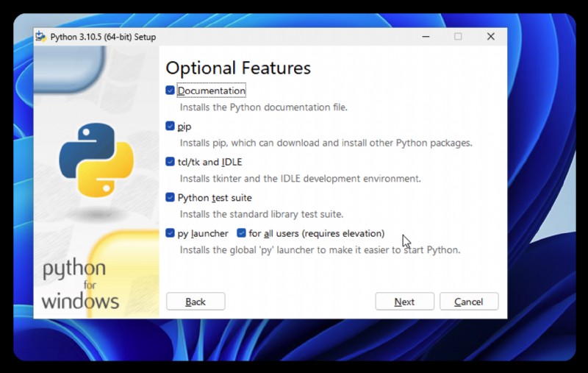Disable the tcl/tk and IDLE checkbox
The width and height of the screenshot is (588, 373).
coord(170,161)
